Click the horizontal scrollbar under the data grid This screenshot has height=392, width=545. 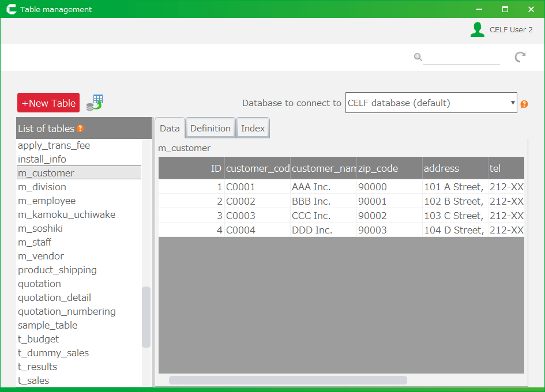click(x=288, y=380)
